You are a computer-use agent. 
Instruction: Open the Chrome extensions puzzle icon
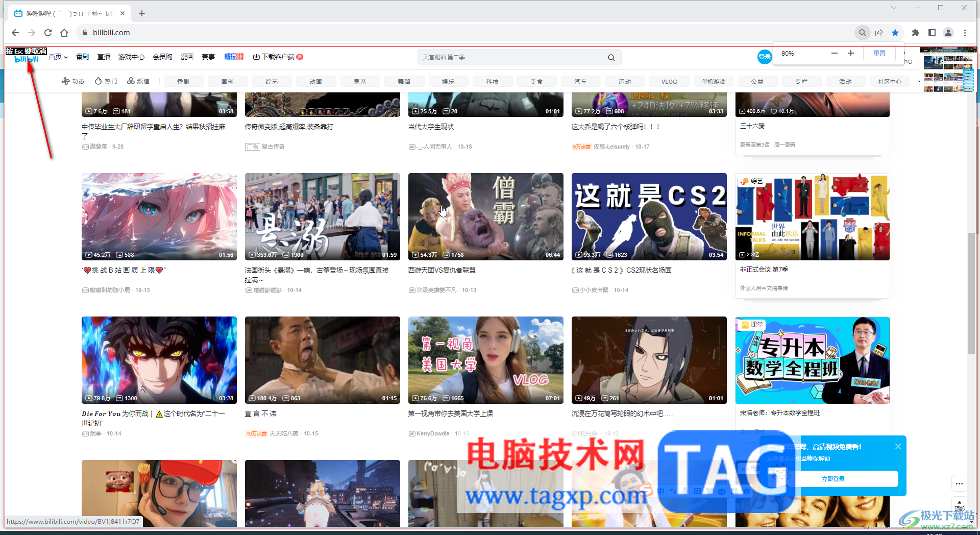point(916,33)
